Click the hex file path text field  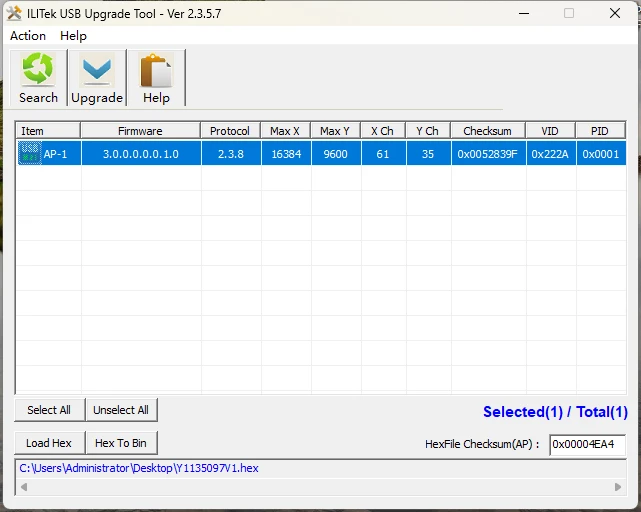[320, 468]
